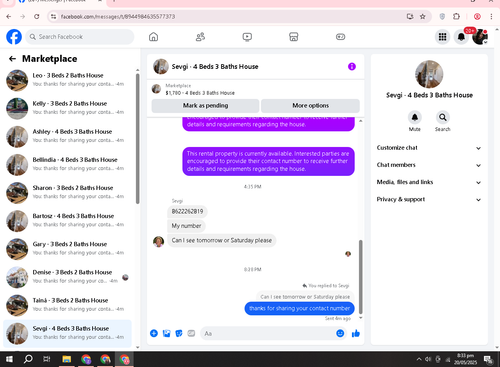Open the account profile picture menu
Image resolution: width=500 pixels, height=367 pixels.
pos(480,37)
